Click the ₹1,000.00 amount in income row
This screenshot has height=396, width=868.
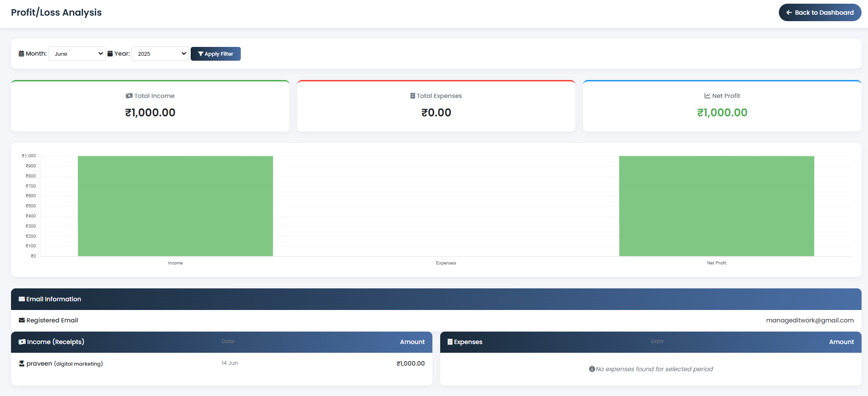(410, 363)
